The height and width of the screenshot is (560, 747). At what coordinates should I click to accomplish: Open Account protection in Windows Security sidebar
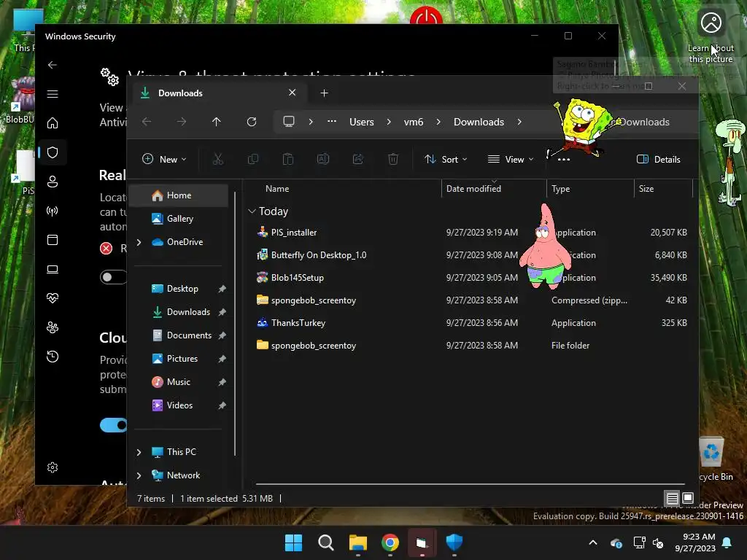(53, 182)
